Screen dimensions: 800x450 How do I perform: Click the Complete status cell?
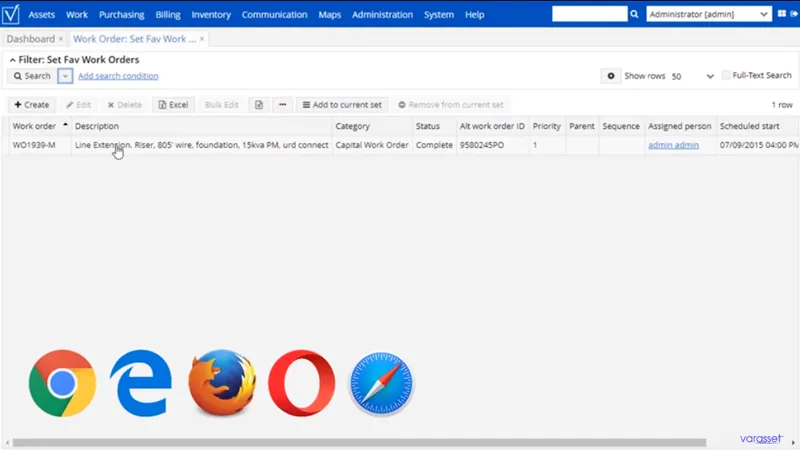click(x=434, y=145)
